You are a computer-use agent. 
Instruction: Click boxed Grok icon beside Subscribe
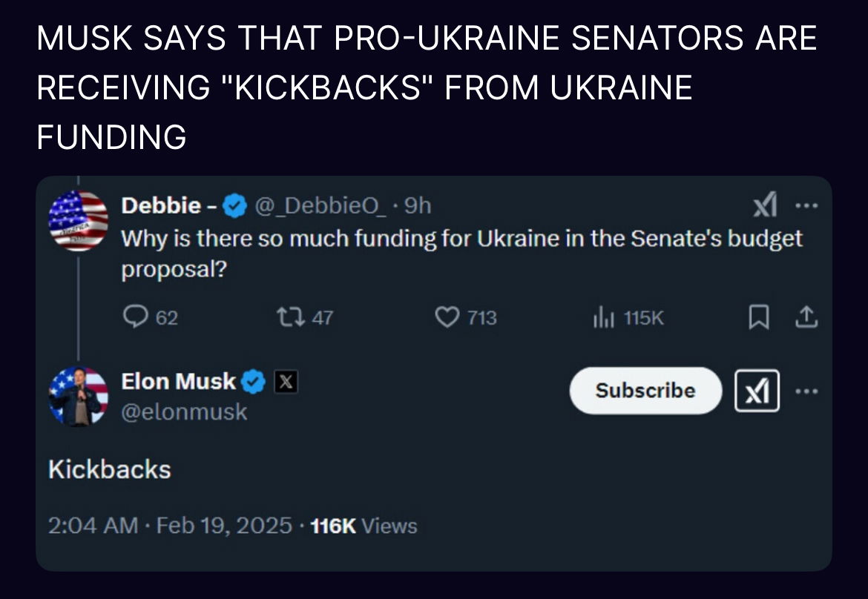click(x=757, y=391)
